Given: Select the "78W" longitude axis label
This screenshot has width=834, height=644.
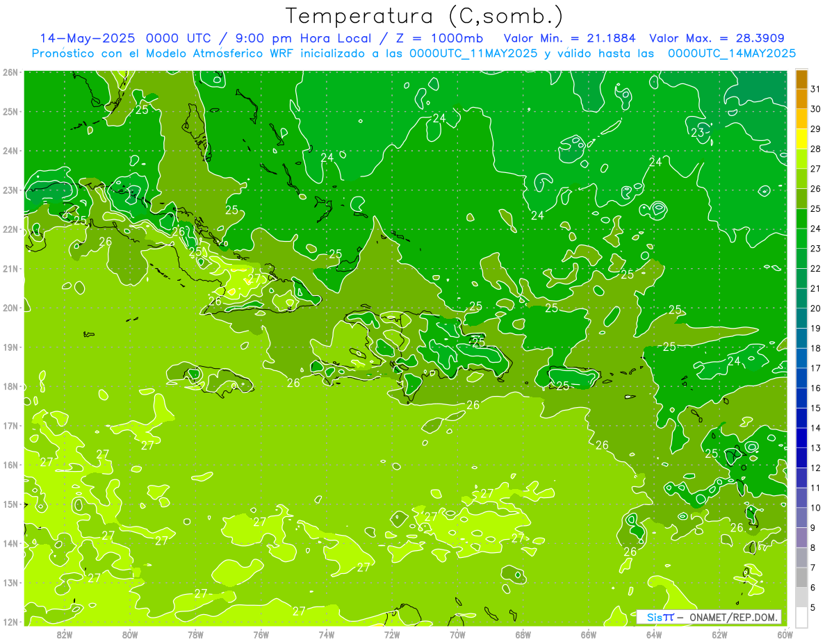Looking at the screenshot, I should pyautogui.click(x=195, y=634).
